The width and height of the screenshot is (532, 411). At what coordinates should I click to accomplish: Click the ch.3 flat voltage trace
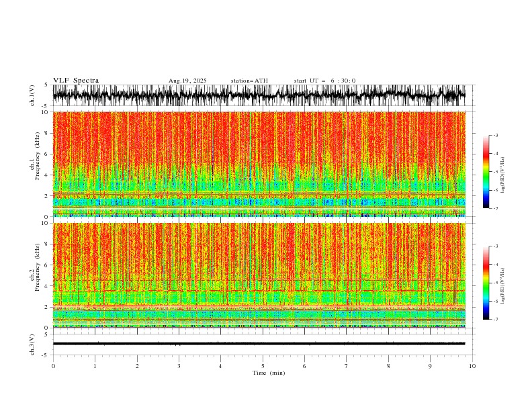(x=259, y=344)
